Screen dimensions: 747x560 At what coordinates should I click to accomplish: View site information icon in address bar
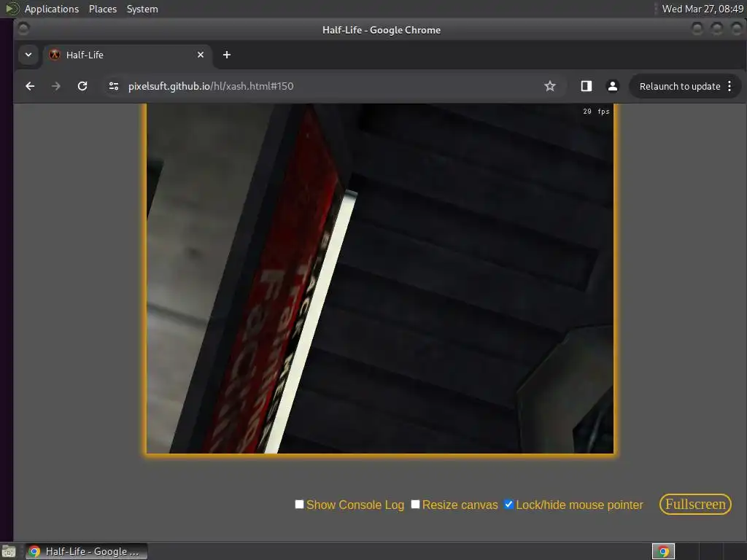pos(113,86)
